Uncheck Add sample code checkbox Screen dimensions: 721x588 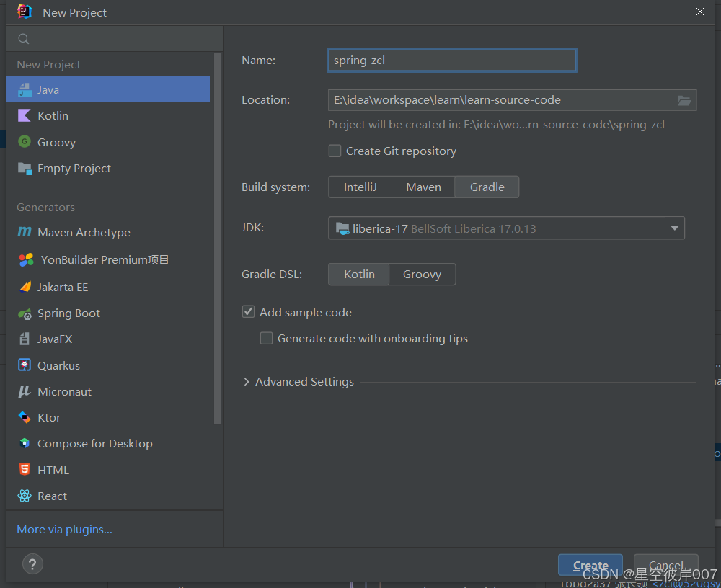pos(248,312)
